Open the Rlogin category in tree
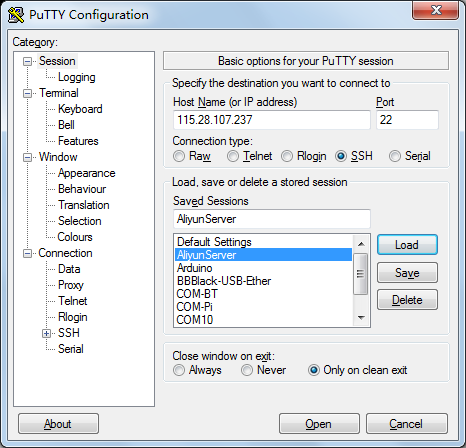This screenshot has height=448, width=466. (x=73, y=317)
